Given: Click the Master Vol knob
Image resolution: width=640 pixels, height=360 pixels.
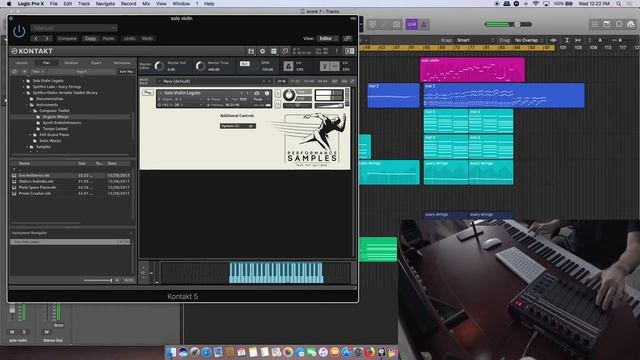Looking at the screenshot, I should (x=159, y=65).
